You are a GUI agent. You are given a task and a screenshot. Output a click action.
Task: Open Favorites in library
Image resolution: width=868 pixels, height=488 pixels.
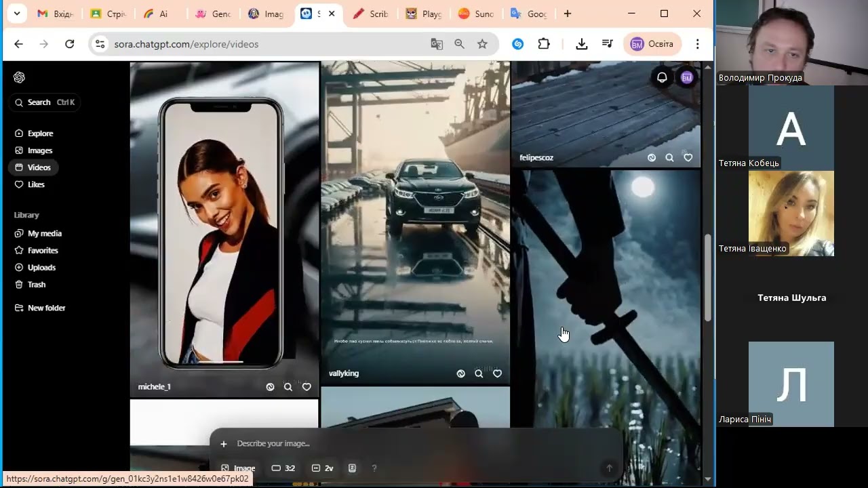pos(37,250)
